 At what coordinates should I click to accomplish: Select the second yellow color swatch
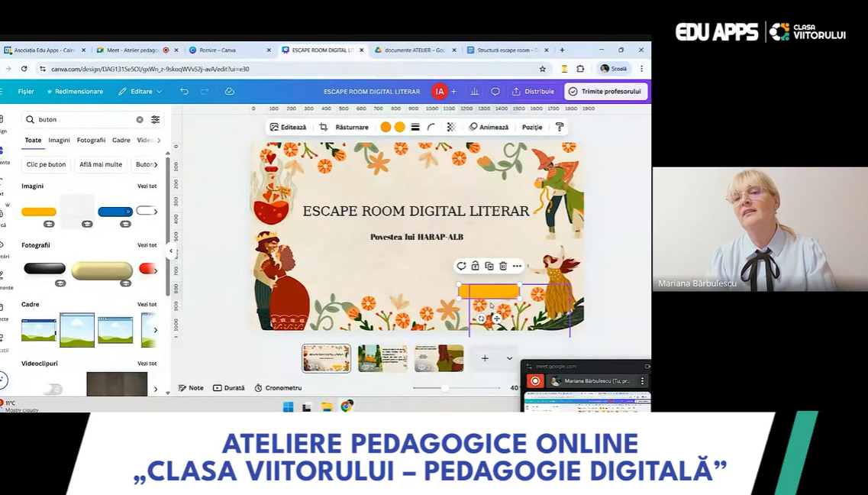(x=400, y=128)
